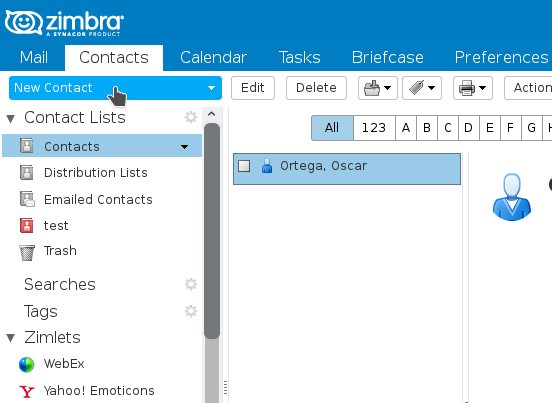
Task: Open the Briefcase tab
Action: point(388,58)
